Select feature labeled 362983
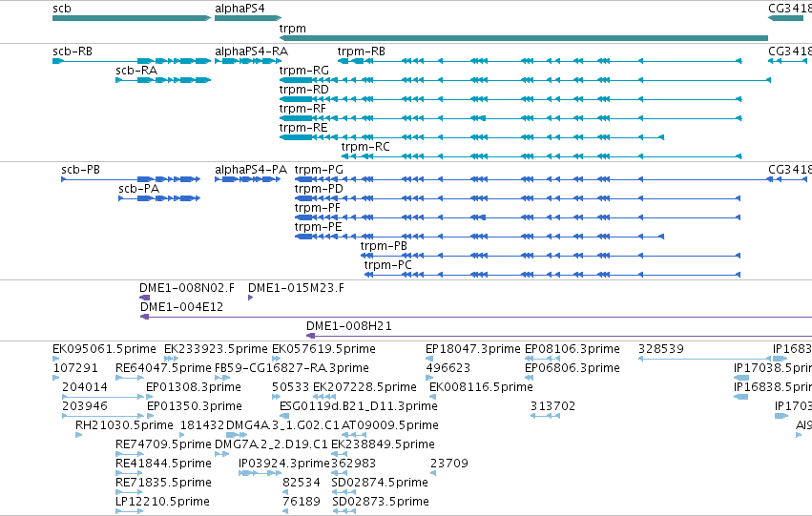812x516 pixels. pyautogui.click(x=354, y=464)
